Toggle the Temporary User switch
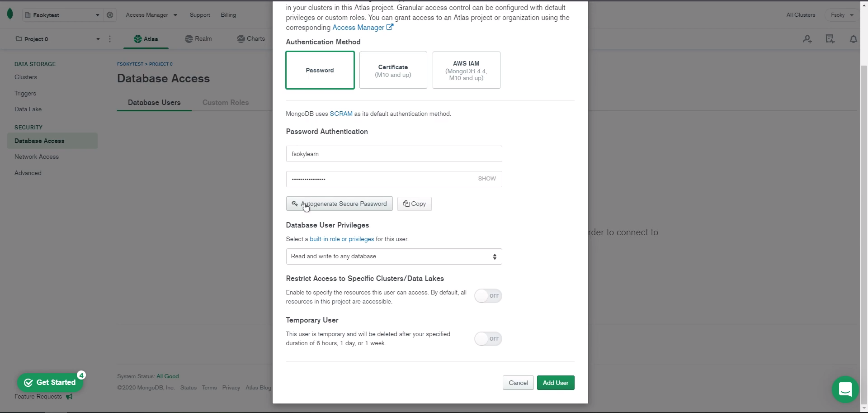 coord(488,339)
